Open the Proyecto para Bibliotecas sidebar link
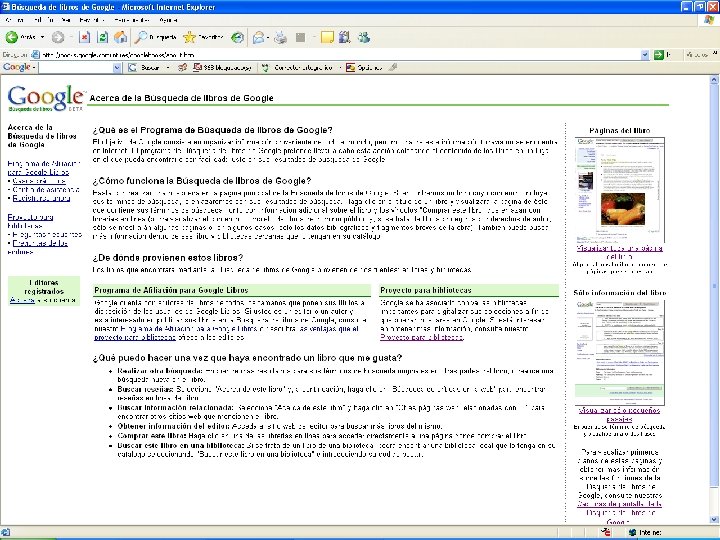The height and width of the screenshot is (540, 720). click(x=30, y=221)
